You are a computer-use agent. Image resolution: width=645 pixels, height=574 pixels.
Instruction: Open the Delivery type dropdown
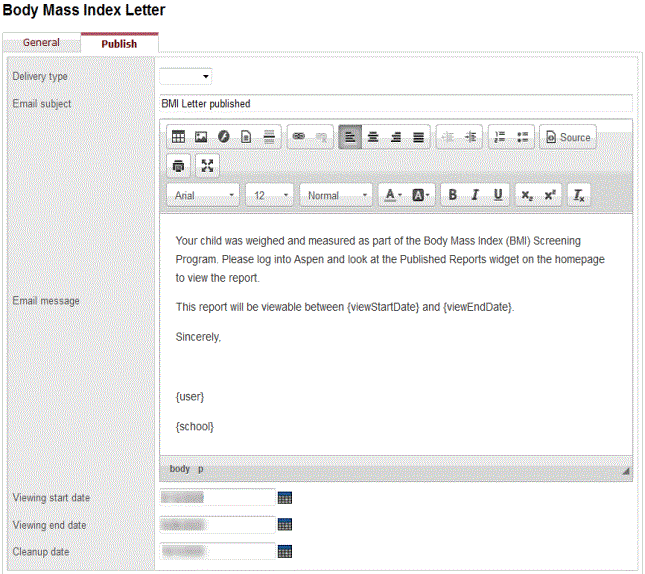(x=186, y=76)
